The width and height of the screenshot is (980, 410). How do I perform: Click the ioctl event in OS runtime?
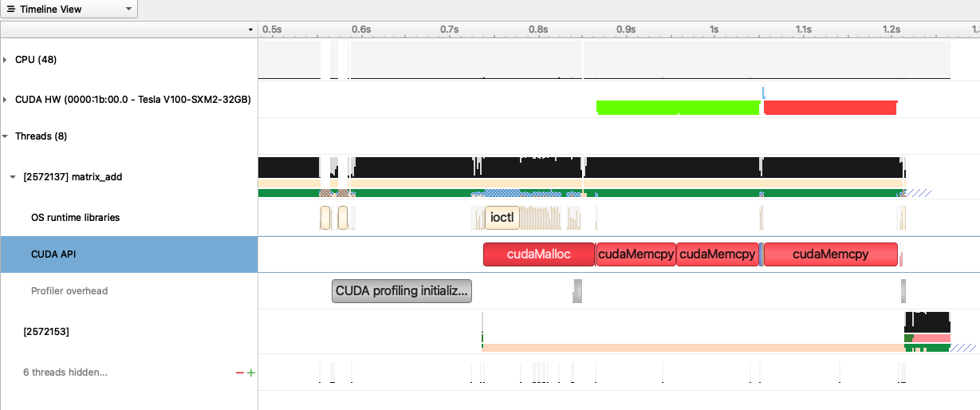click(x=502, y=217)
